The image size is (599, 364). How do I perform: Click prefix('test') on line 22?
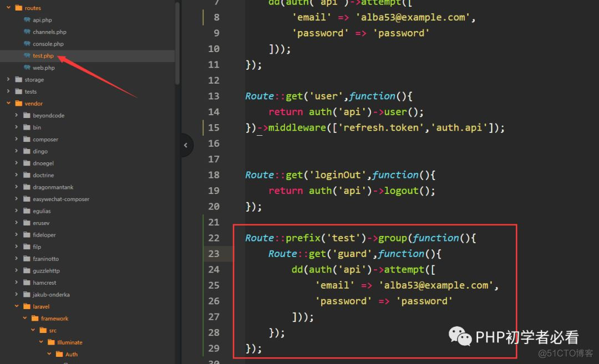point(326,238)
